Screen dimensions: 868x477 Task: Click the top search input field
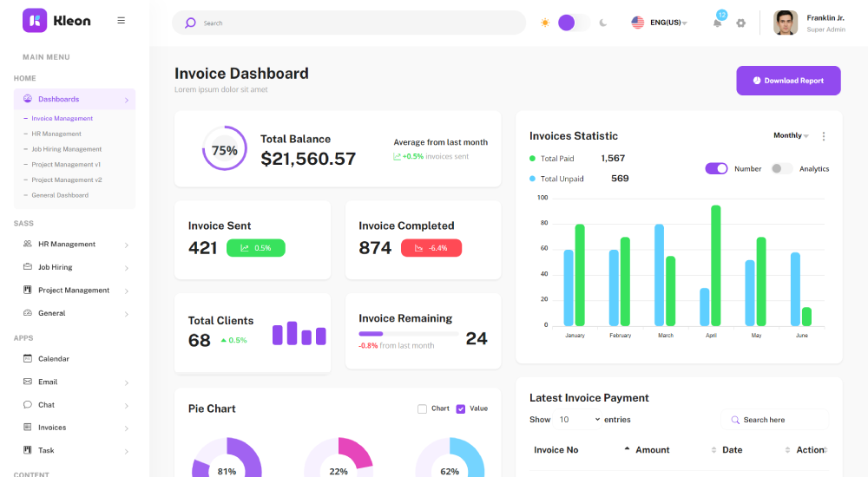(x=356, y=23)
